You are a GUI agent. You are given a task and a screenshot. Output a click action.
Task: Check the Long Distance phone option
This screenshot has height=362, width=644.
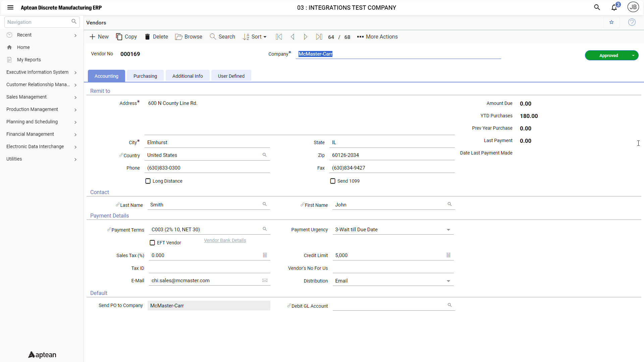point(148,181)
